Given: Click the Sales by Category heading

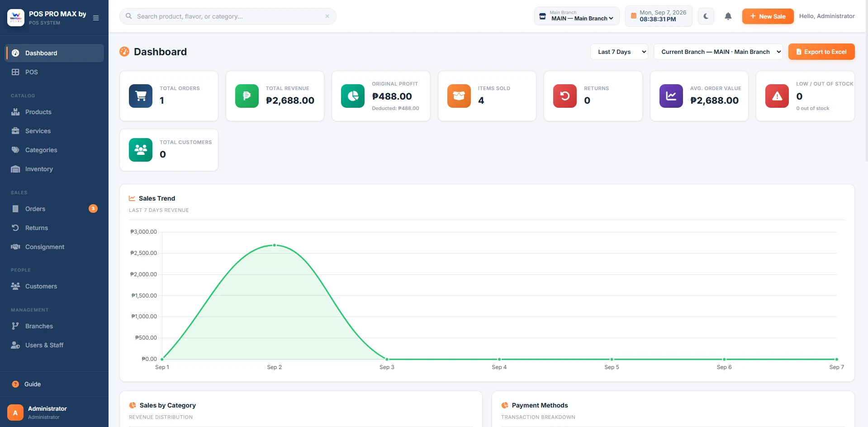Looking at the screenshot, I should 167,405.
